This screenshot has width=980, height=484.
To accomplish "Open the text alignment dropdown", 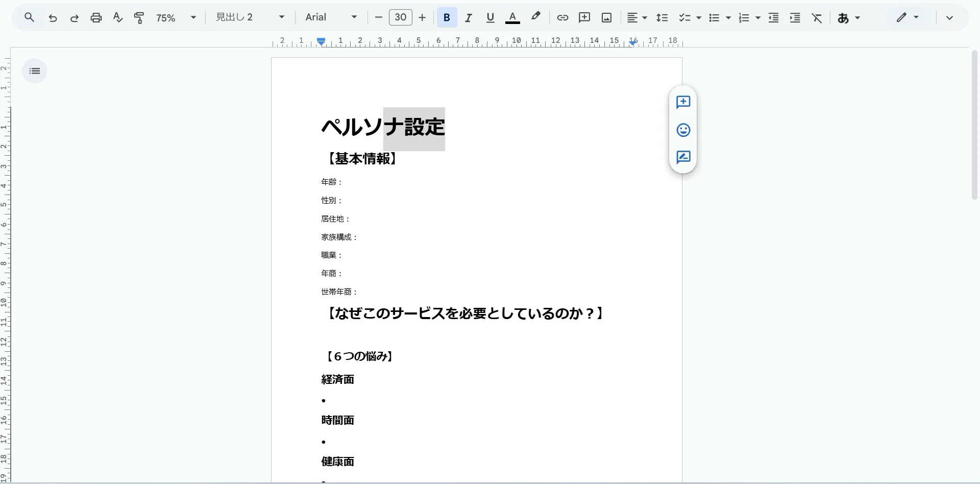I will 637,18.
